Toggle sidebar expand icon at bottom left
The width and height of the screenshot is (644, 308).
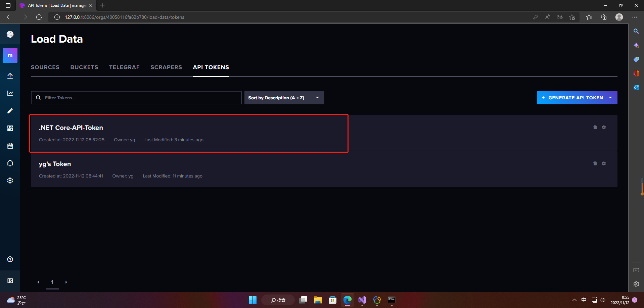(x=10, y=280)
